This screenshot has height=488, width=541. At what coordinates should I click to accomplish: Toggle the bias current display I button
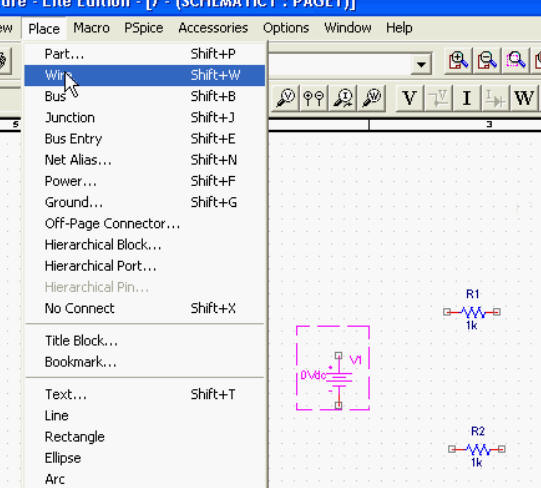coord(466,98)
